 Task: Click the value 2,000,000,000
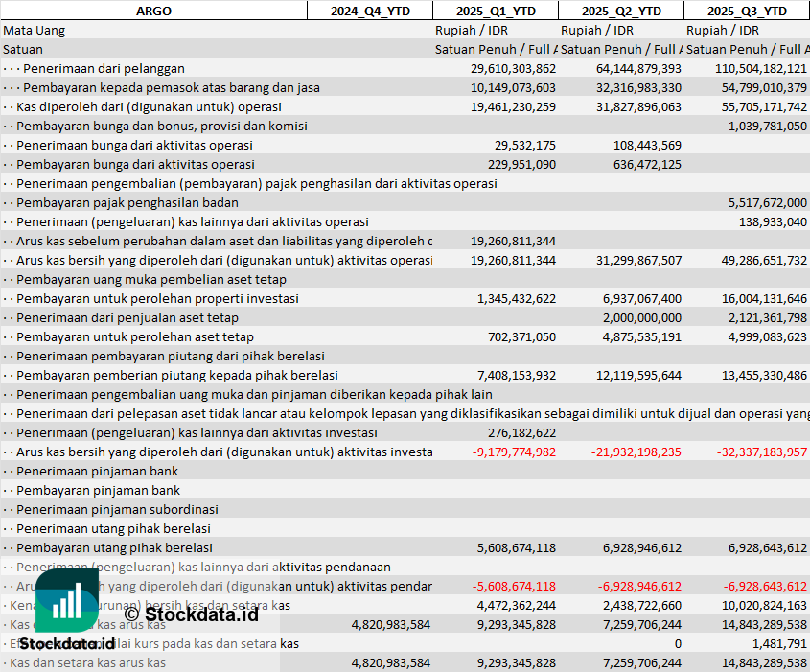pos(642,317)
